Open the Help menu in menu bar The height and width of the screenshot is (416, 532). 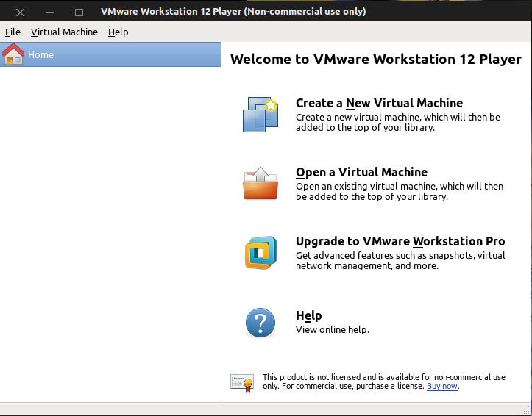point(118,32)
